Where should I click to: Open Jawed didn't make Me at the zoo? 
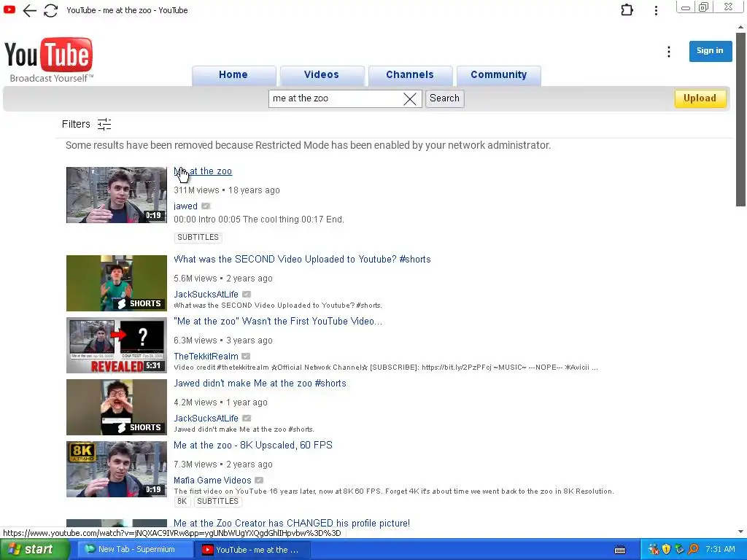coord(260,384)
